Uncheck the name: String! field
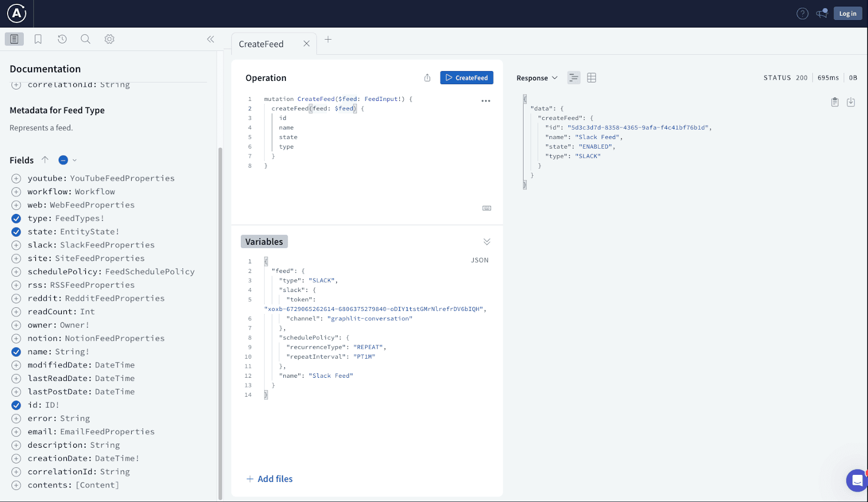Viewport: 868px width, 502px height. tap(16, 352)
